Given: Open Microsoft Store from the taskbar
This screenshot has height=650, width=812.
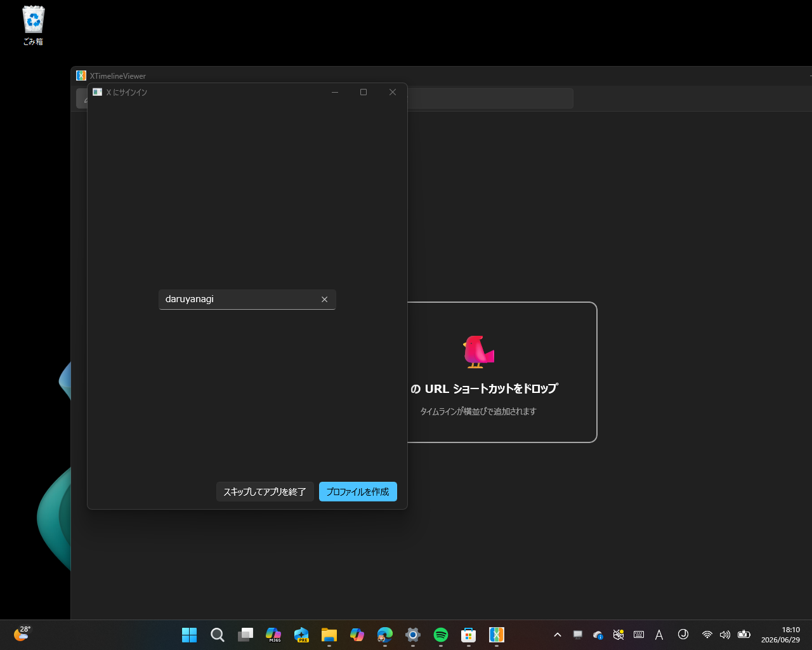Looking at the screenshot, I should pyautogui.click(x=468, y=635).
